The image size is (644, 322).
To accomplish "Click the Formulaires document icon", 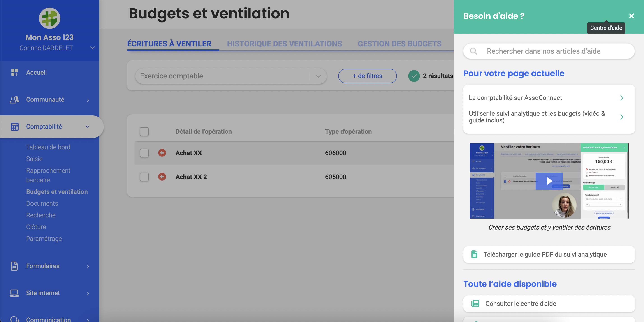I will pos(14,266).
